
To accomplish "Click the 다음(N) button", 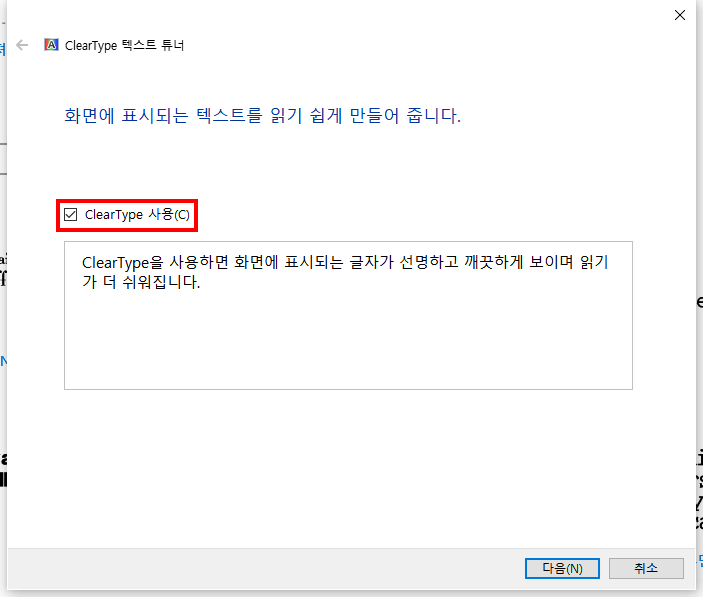I will click(x=562, y=568).
